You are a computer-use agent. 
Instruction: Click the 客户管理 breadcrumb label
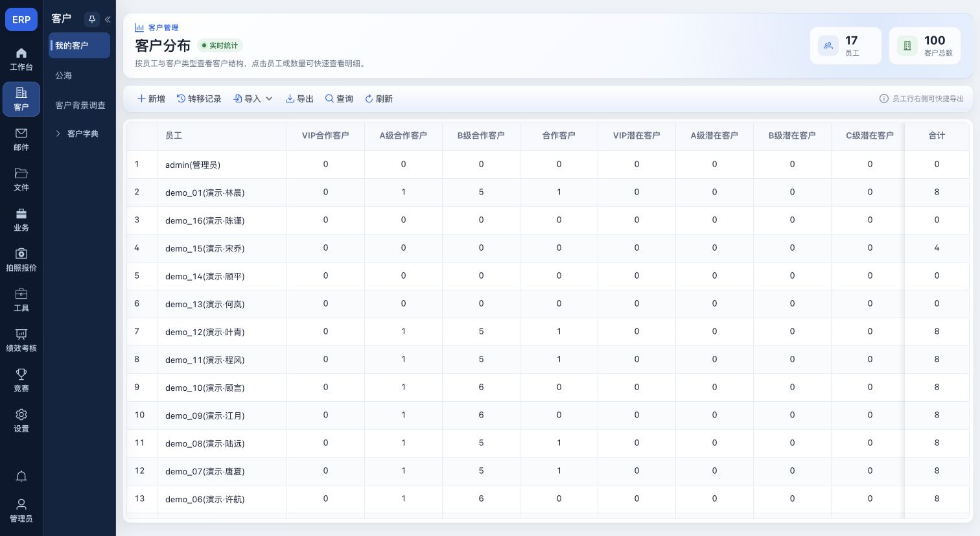pos(163,27)
